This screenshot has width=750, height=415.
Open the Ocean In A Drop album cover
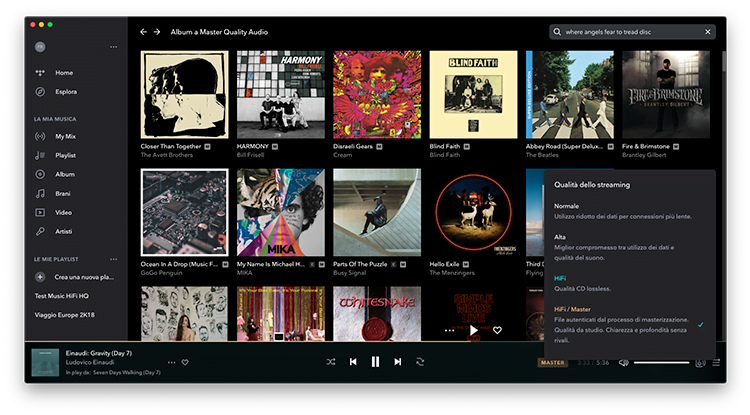[185, 212]
